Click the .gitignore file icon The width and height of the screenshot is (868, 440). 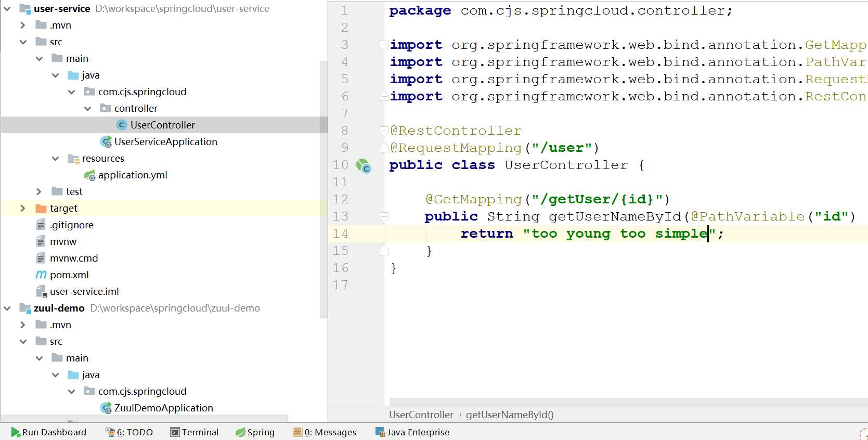41,225
